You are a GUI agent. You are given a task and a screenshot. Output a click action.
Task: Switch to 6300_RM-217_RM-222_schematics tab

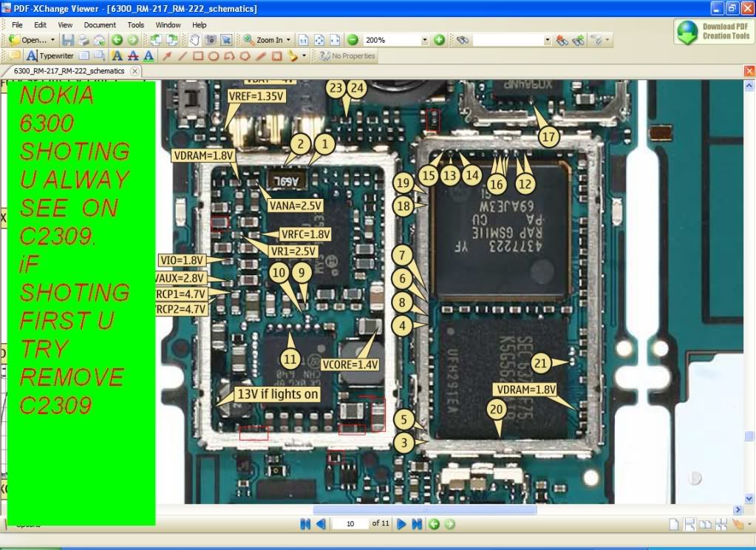[x=69, y=71]
